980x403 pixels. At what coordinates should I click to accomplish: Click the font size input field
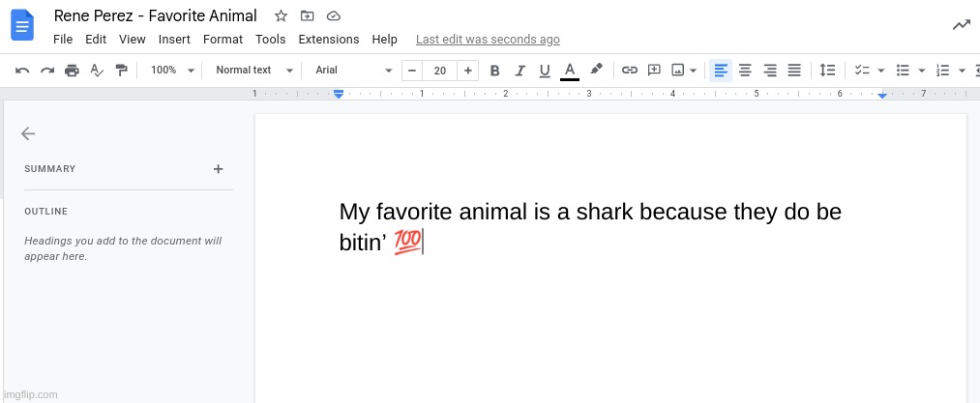click(x=440, y=71)
